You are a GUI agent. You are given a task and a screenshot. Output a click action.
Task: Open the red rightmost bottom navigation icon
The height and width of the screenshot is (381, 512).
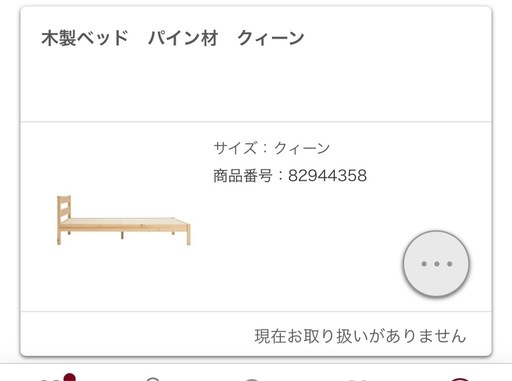point(459,379)
